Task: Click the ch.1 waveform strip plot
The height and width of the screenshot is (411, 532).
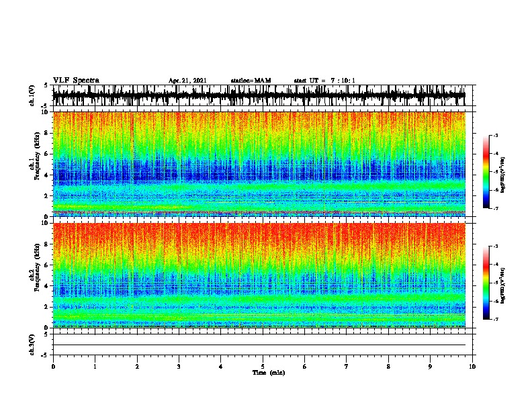Action: pos(259,95)
